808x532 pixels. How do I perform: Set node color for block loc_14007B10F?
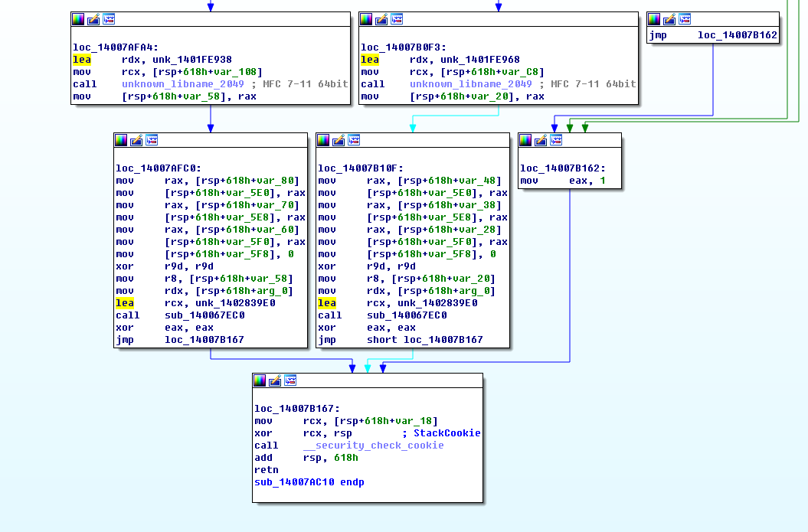[x=323, y=140]
